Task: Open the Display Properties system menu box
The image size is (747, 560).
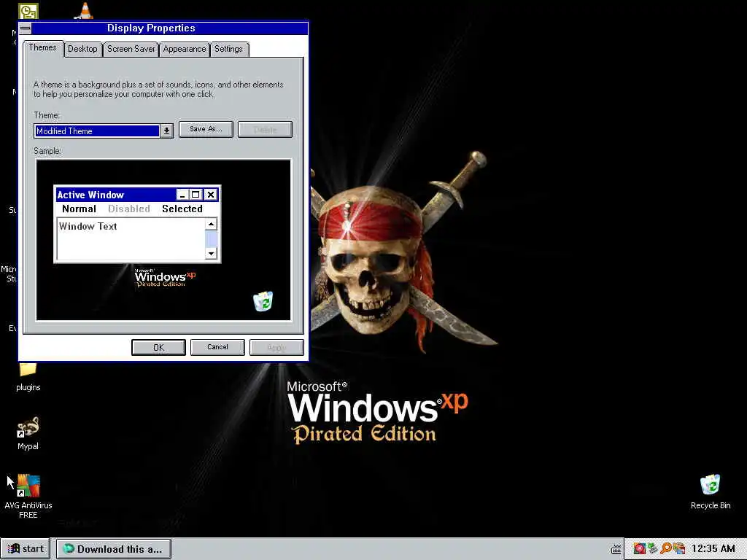Action: click(x=26, y=28)
